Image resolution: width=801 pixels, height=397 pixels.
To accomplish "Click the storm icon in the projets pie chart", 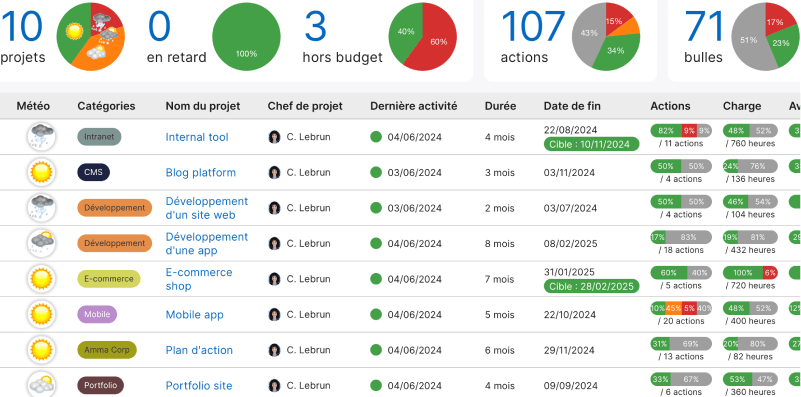I will [x=101, y=21].
